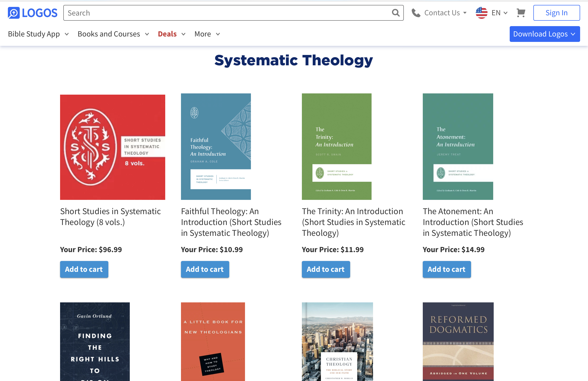Expand the Contact Us dropdown
This screenshot has width=588, height=381.
coord(445,13)
